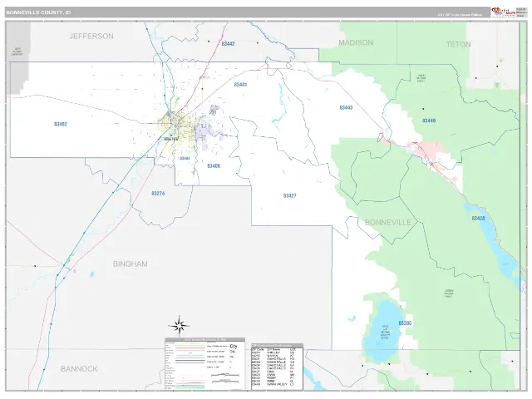The width and height of the screenshot is (532, 399).
Task: Select the BANNOCK county label
Action: tap(79, 368)
